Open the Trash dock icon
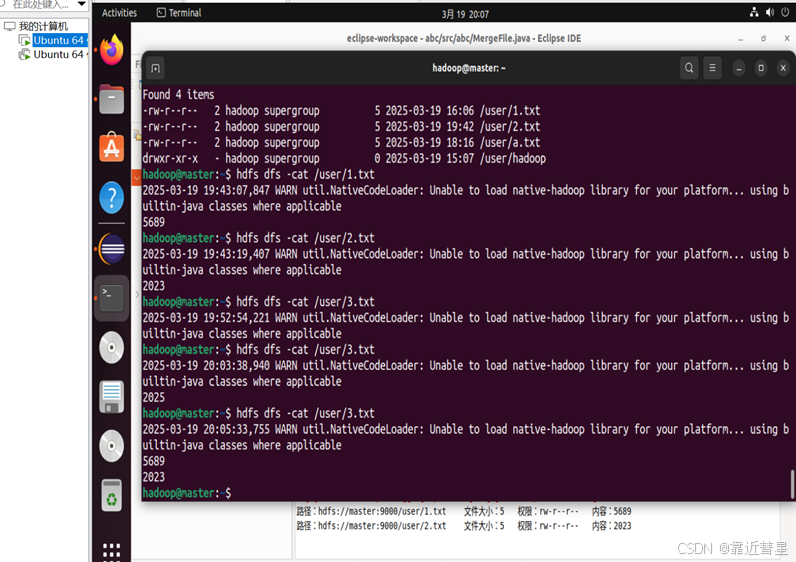The height and width of the screenshot is (562, 796). 112,495
